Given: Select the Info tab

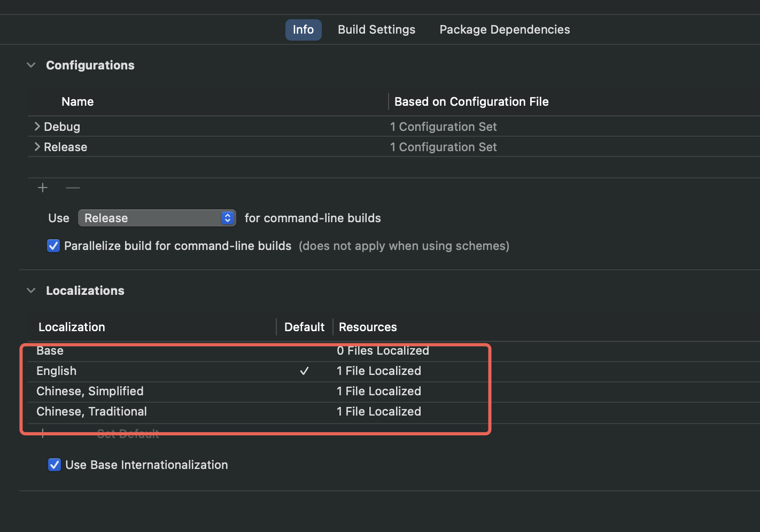Looking at the screenshot, I should [303, 30].
